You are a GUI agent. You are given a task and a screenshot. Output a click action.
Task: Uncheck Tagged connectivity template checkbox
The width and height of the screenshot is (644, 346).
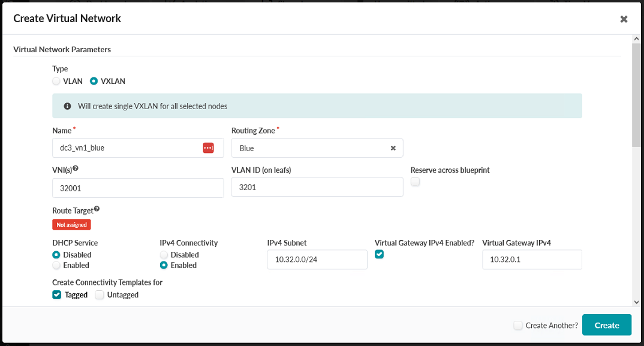57,294
